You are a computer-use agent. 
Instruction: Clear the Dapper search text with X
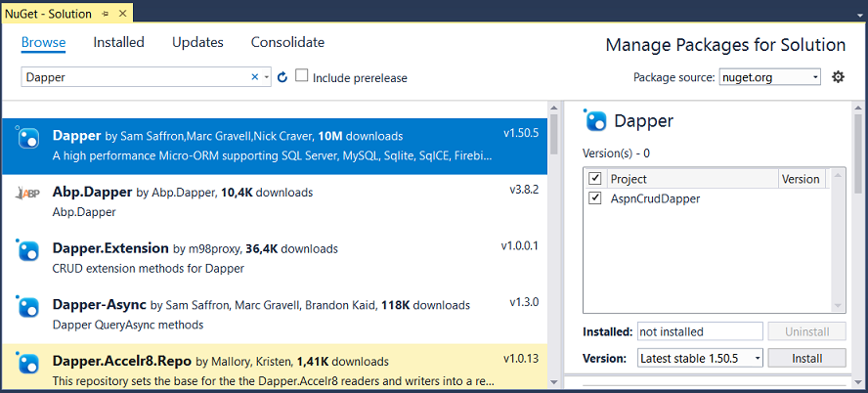tap(255, 77)
